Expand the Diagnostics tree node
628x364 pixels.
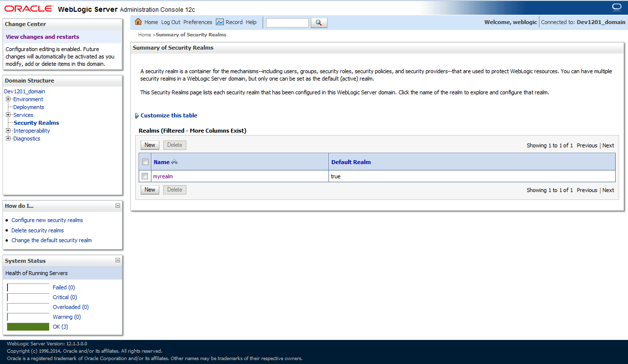[8, 139]
